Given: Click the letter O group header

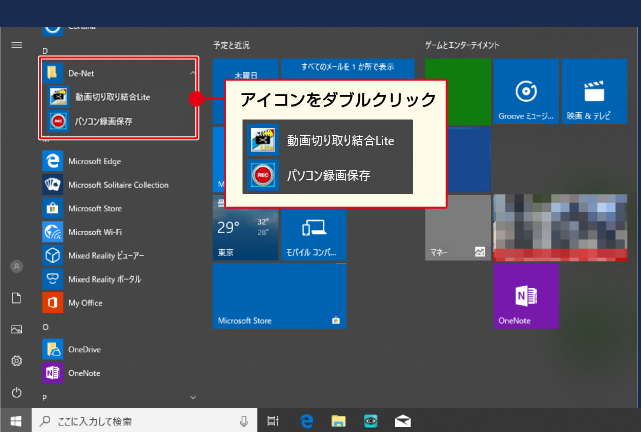Looking at the screenshot, I should (x=45, y=327).
